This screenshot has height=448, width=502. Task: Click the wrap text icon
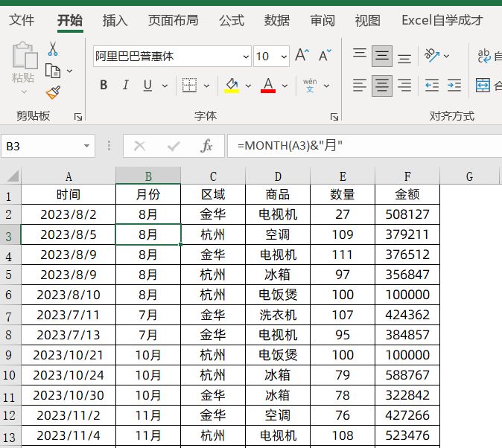coord(483,56)
